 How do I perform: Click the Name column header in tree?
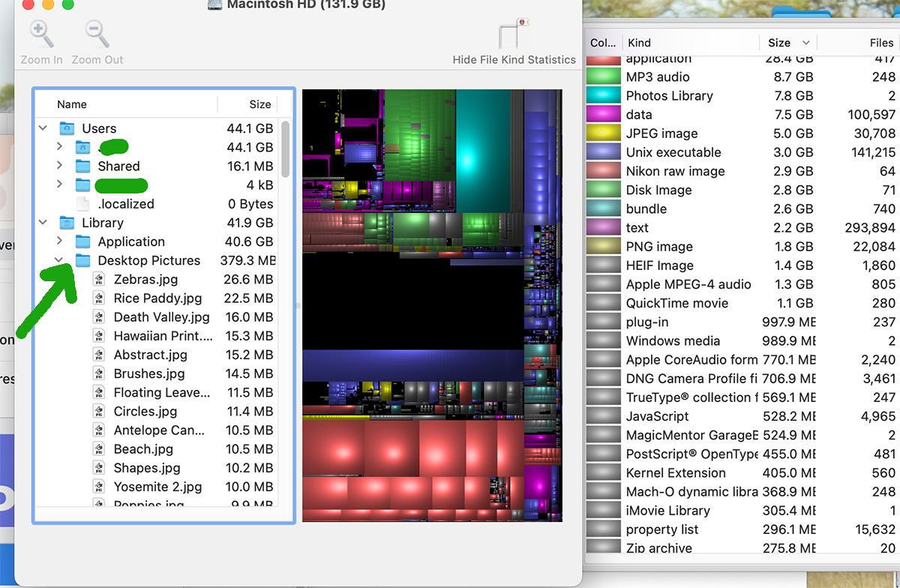(x=127, y=104)
